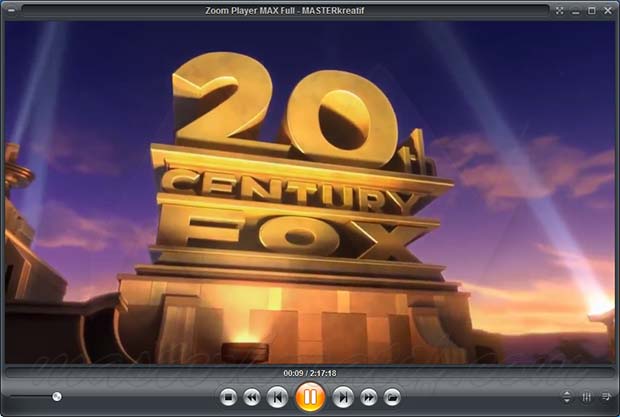Open the menu button at top-left corner

click(11, 11)
